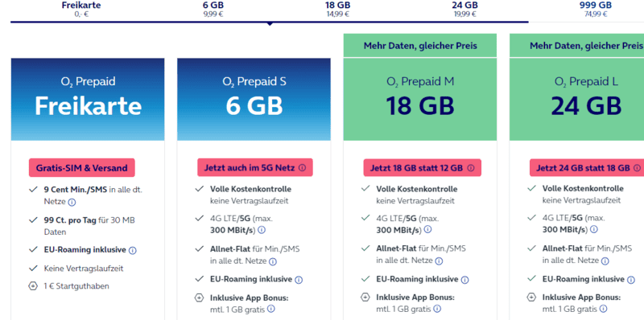Open info icon next to 9 Cent Min./SMS
644x320 pixels.
[x=72, y=202]
